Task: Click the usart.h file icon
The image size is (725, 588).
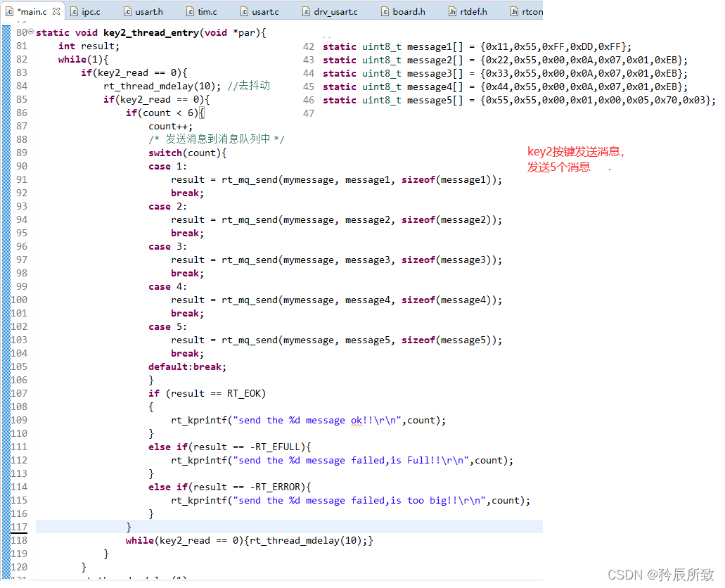Action: tap(127, 11)
